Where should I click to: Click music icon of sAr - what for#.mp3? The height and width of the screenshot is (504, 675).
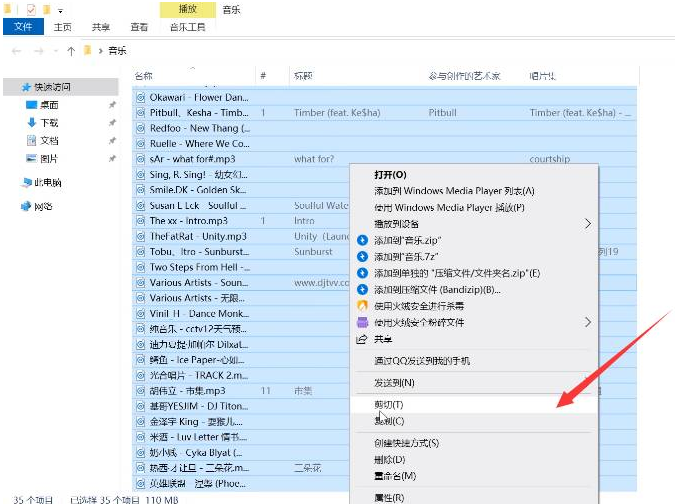140,159
